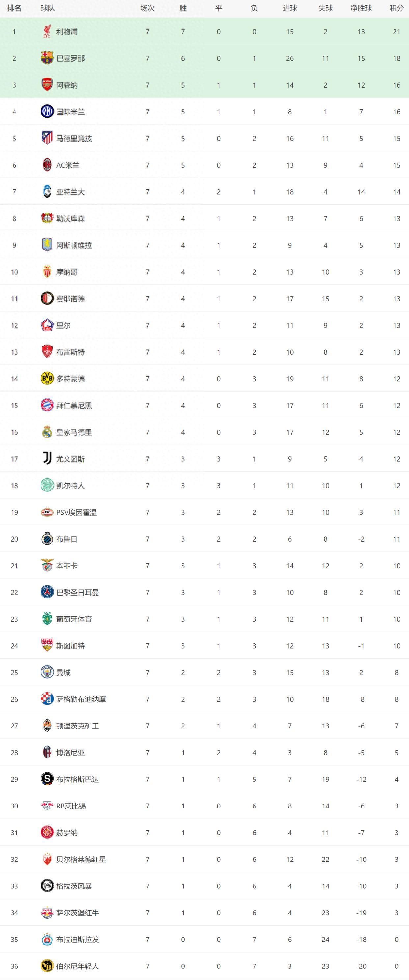Open the 拜仁慕尼黑 team link

(74, 406)
